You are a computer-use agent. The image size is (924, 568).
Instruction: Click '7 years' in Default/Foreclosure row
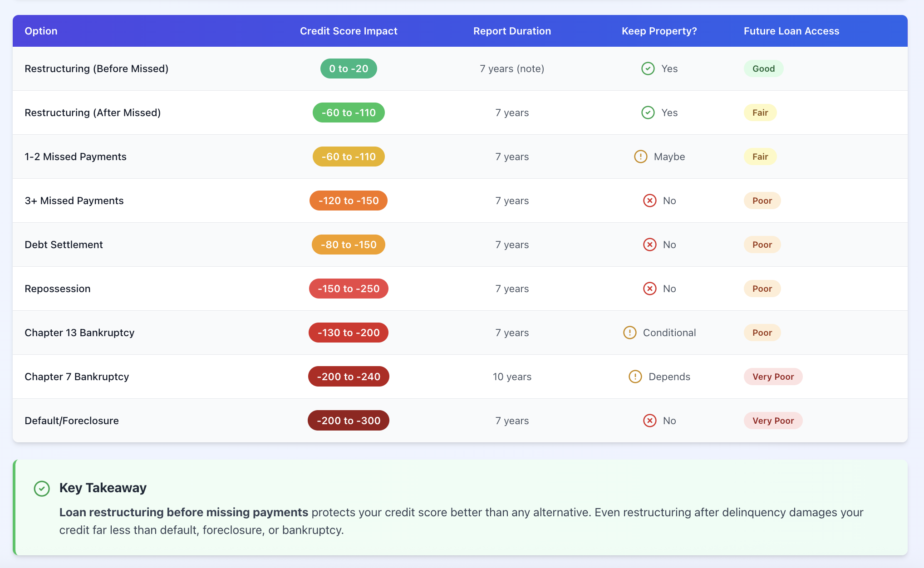pyautogui.click(x=512, y=421)
